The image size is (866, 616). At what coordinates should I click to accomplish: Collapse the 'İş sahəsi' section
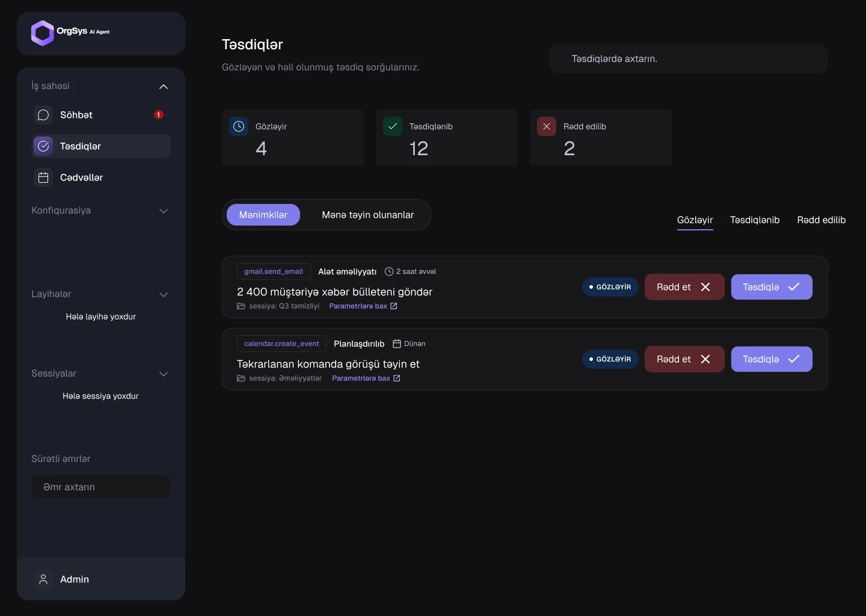pyautogui.click(x=164, y=87)
